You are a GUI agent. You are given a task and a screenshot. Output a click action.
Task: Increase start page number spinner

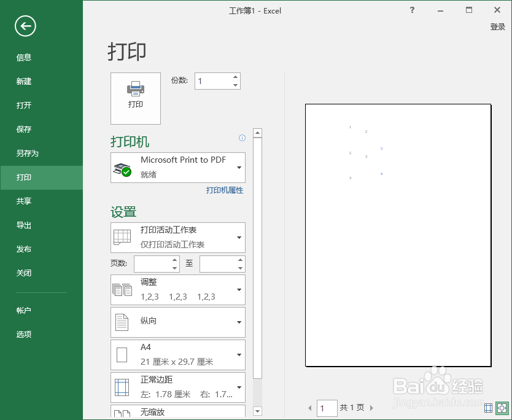click(175, 260)
